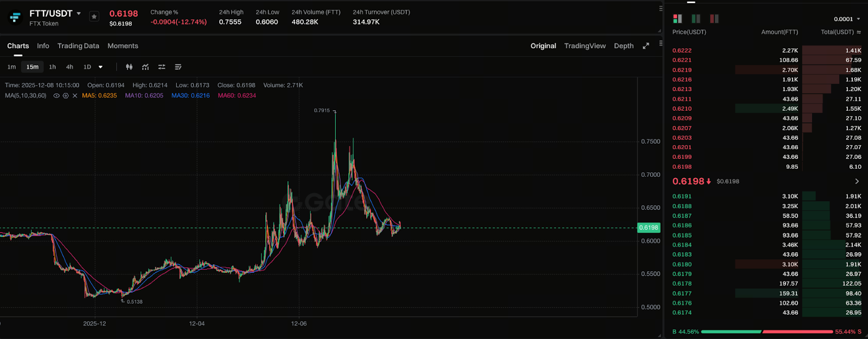
Task: Select the 15m timeframe
Action: (33, 67)
